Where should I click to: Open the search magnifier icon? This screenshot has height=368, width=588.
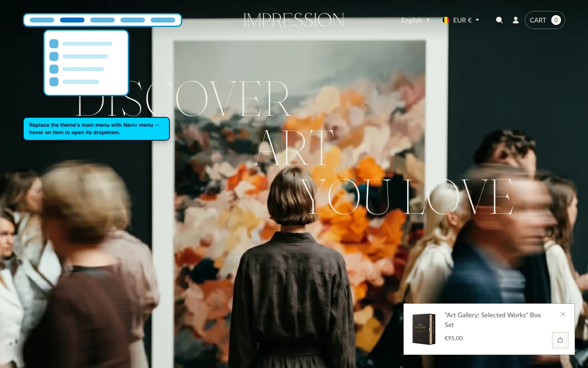pyautogui.click(x=499, y=20)
